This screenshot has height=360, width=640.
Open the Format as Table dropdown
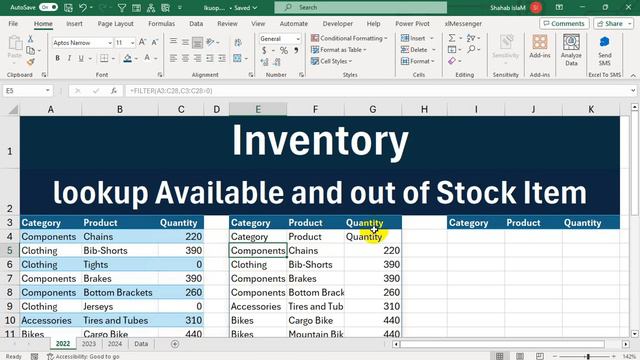click(x=339, y=49)
